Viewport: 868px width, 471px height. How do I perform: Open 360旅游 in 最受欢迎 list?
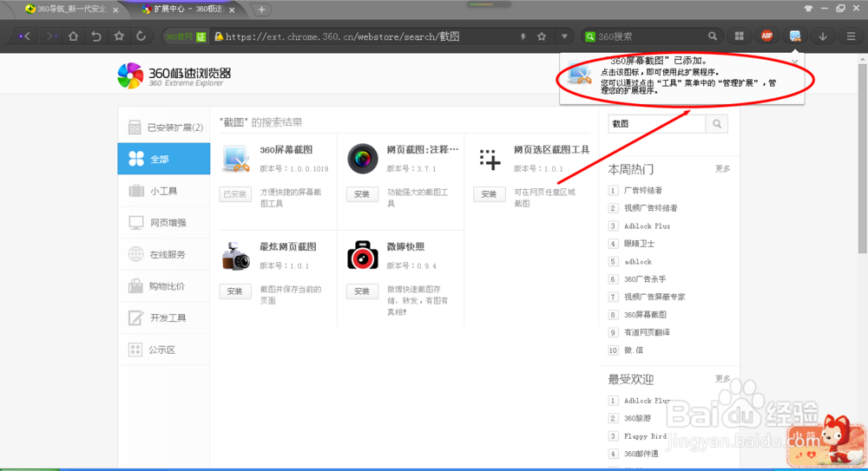point(638,418)
